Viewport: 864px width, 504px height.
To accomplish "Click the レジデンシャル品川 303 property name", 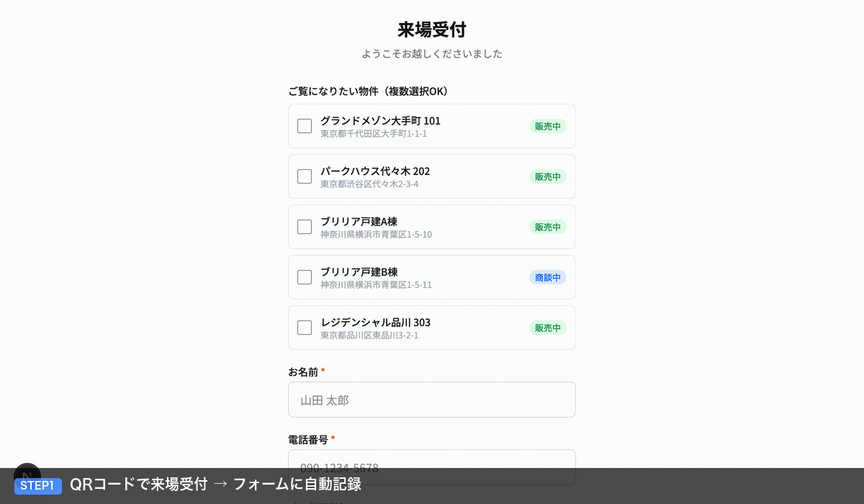I will click(375, 322).
